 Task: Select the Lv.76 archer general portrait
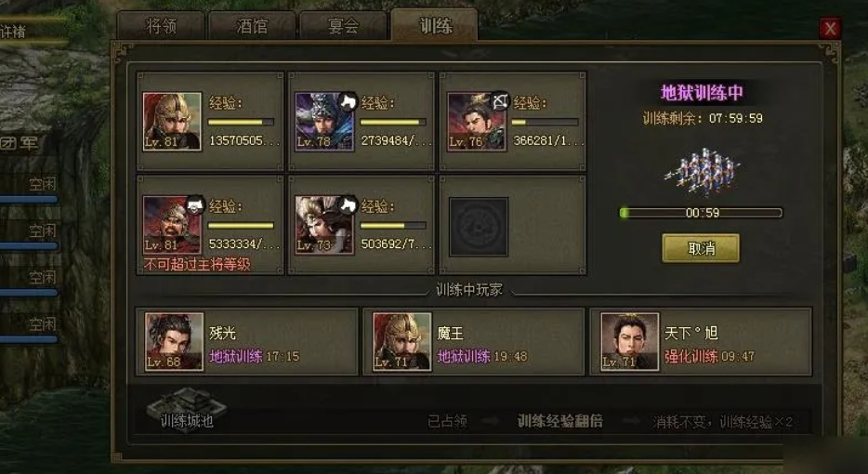coord(477,121)
